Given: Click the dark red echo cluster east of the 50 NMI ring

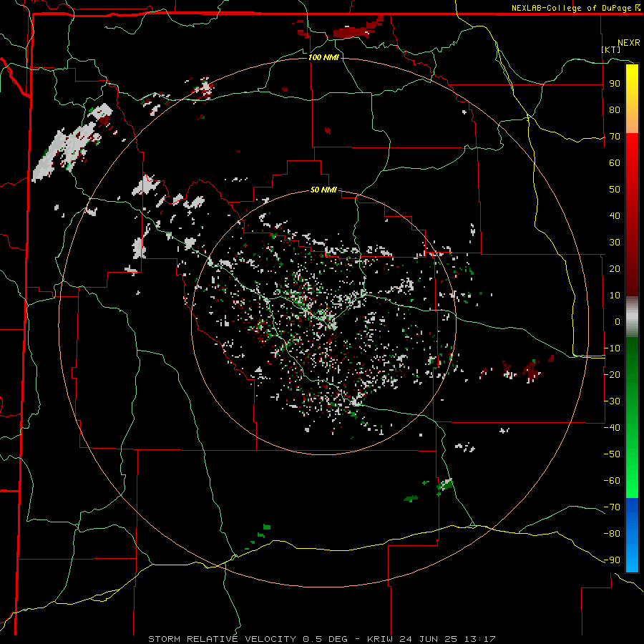Looking at the screenshot, I should click(x=532, y=371).
